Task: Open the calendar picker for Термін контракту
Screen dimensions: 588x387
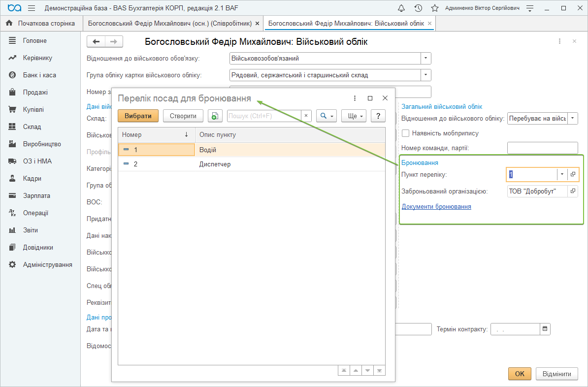Action: pos(545,329)
